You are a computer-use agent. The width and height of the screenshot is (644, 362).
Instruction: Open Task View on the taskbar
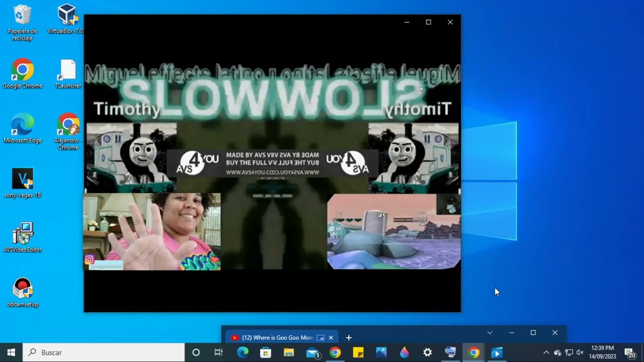click(218, 352)
